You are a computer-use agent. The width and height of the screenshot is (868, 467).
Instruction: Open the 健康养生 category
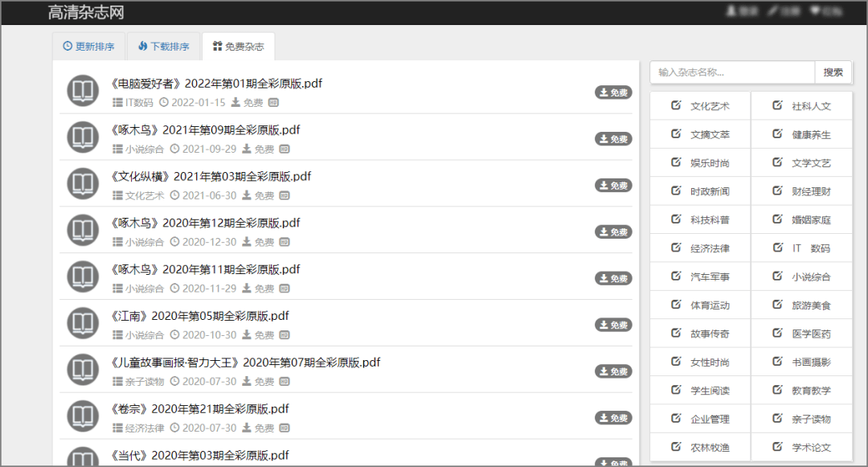[x=802, y=135]
